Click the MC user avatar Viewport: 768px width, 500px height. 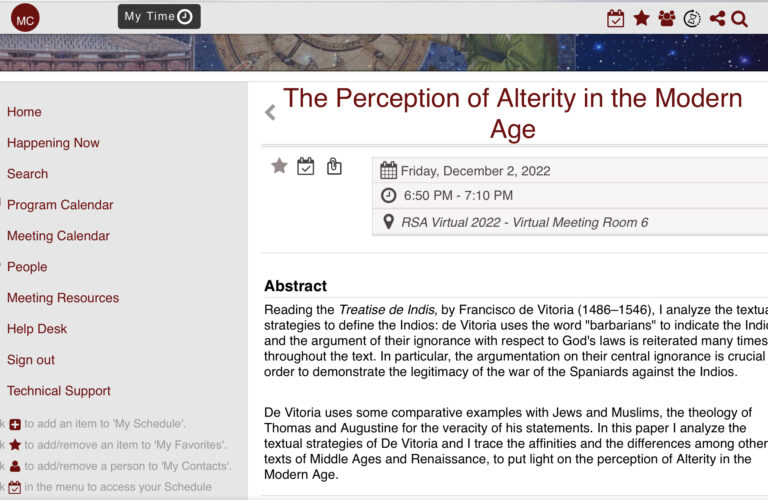point(25,18)
